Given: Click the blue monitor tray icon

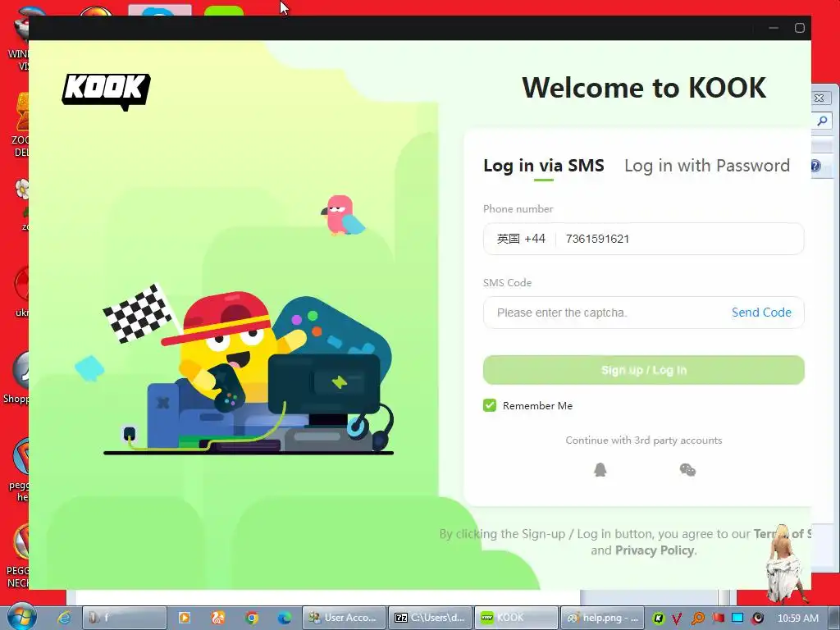Looking at the screenshot, I should (x=737, y=619).
